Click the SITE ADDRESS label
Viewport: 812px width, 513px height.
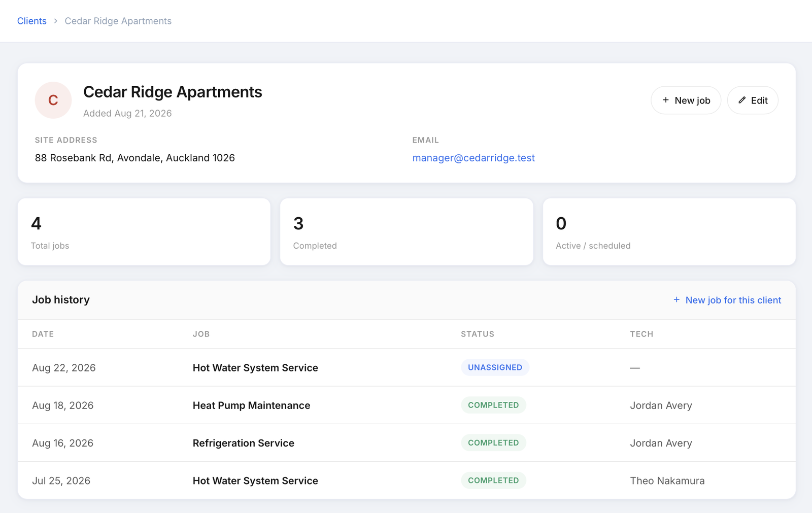pos(66,140)
